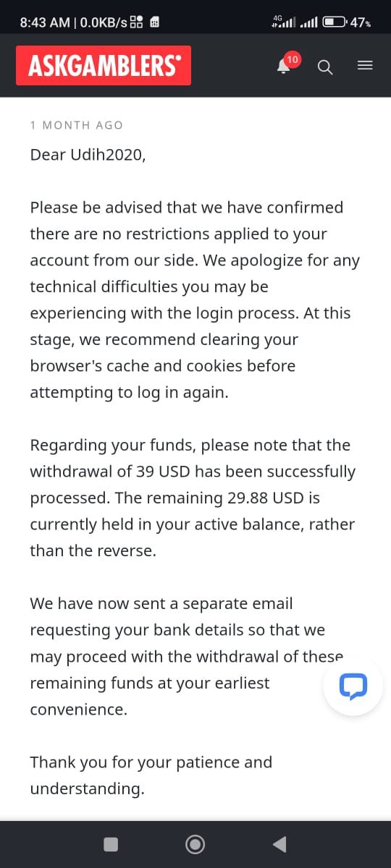Tap the grid-style icon beside data speed

(137, 22)
